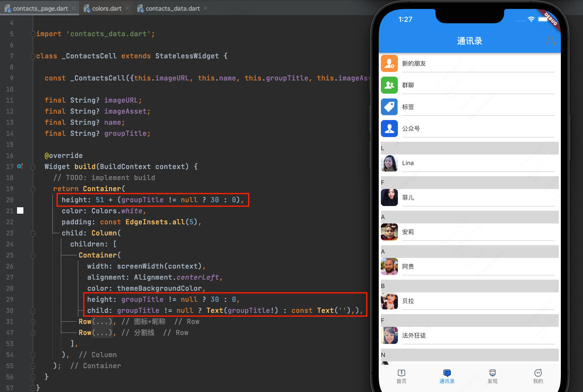Viewport: 583px width, 392px height.
Task: Collapse the build method at line 17
Action: tap(33, 167)
